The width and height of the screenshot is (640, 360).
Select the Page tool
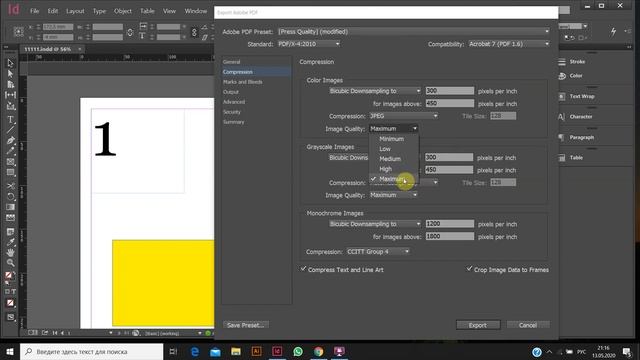pos(10,84)
